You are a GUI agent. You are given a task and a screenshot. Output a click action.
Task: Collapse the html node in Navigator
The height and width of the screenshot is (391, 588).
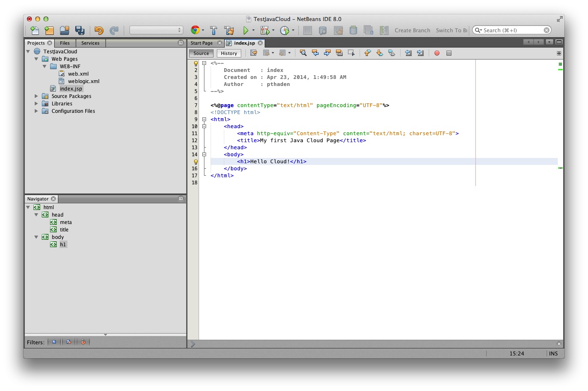28,207
